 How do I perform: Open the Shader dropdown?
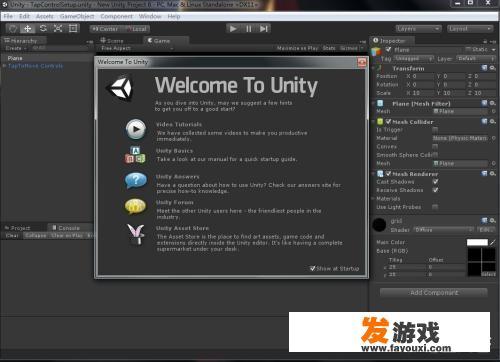[x=444, y=230]
